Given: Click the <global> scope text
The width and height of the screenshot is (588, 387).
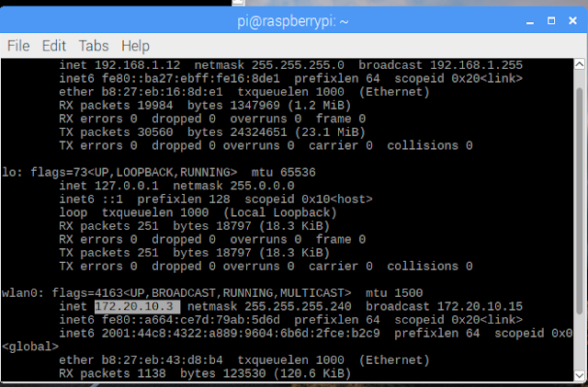Looking at the screenshot, I should (x=30, y=347).
